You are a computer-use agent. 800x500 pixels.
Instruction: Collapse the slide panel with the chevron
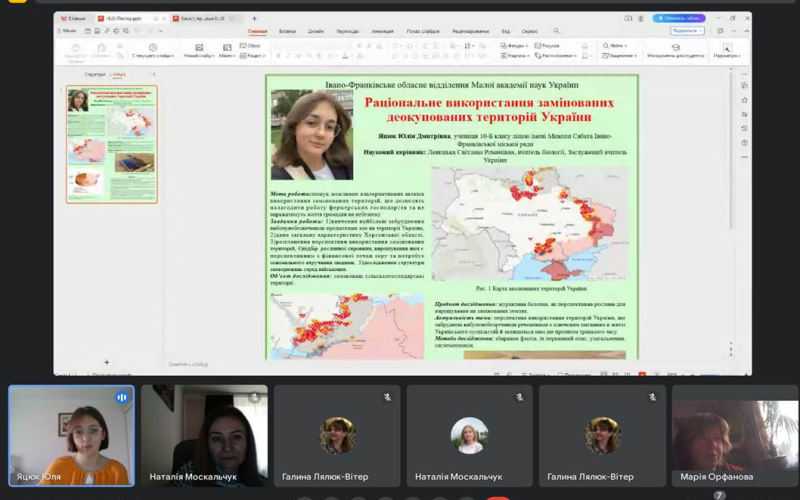click(x=154, y=74)
